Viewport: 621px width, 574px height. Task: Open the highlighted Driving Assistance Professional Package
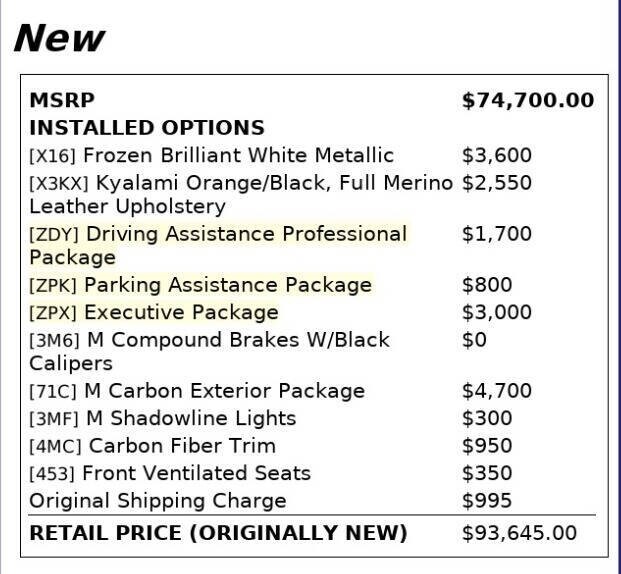click(x=218, y=245)
